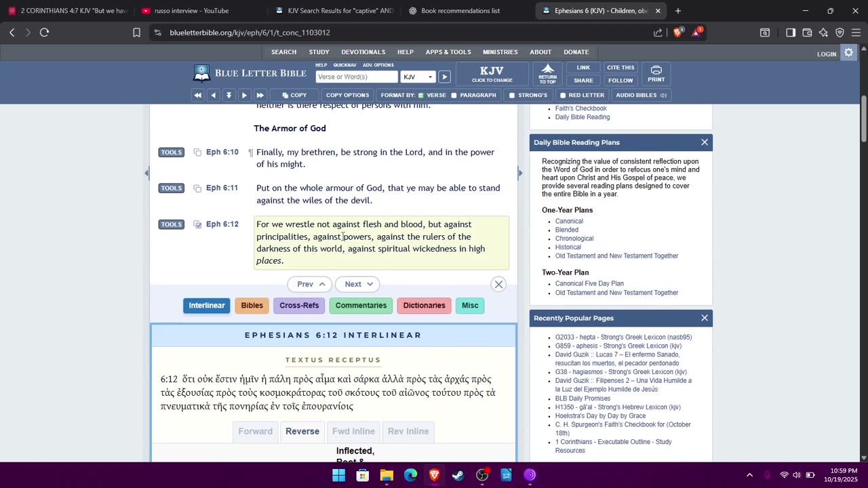The height and width of the screenshot is (488, 868).
Task: Click TOOLS button for Eph 6:10
Action: 171,152
